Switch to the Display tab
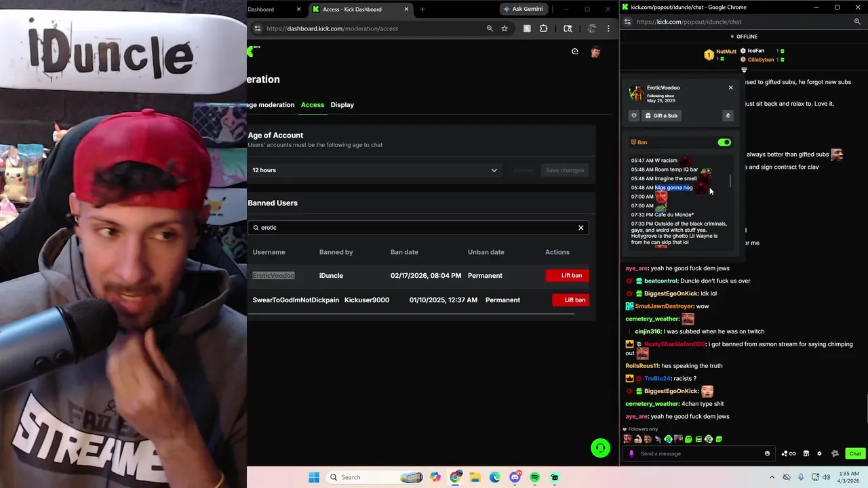The image size is (868, 488). click(342, 105)
